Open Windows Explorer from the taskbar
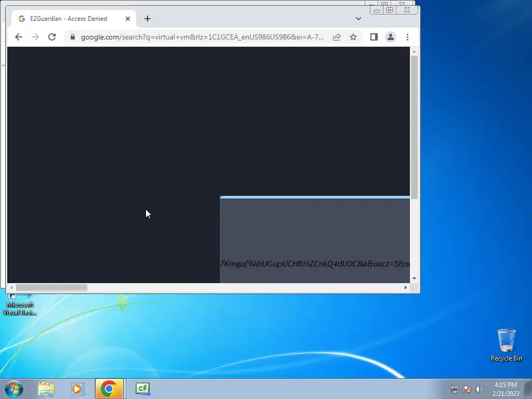This screenshot has width=532, height=399. click(46, 389)
